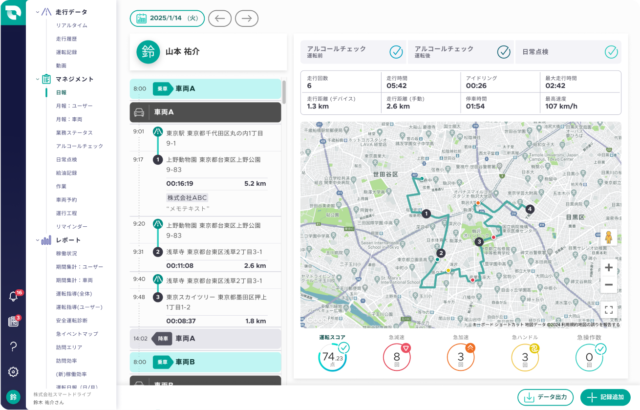The height and width of the screenshot is (410, 640).
Task: Open 車両予約 in sidebar
Action: 66,200
